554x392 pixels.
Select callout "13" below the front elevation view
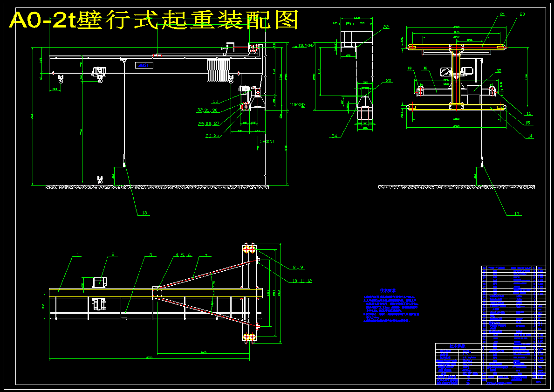(x=144, y=213)
